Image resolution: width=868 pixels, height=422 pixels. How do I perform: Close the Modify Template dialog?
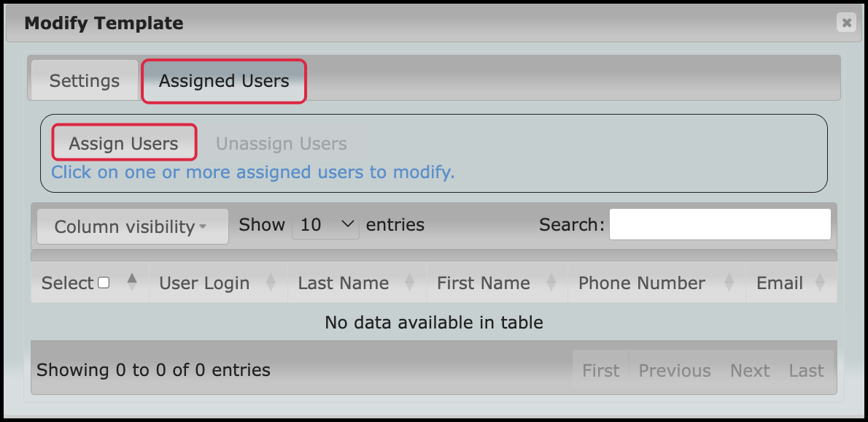[846, 23]
